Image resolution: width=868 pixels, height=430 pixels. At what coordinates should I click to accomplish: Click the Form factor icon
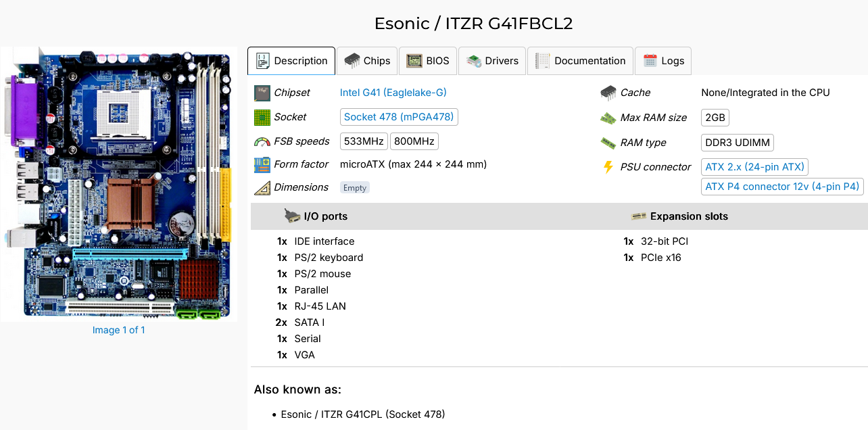click(262, 164)
